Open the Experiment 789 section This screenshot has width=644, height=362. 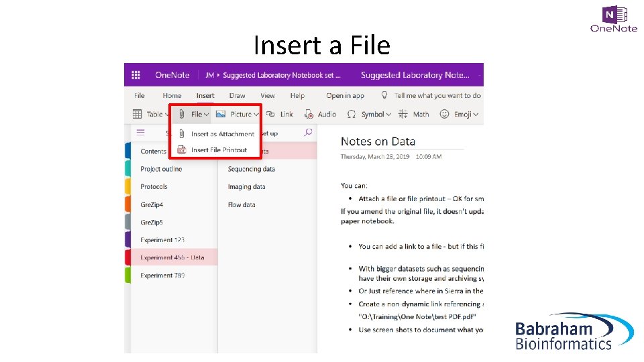(162, 276)
